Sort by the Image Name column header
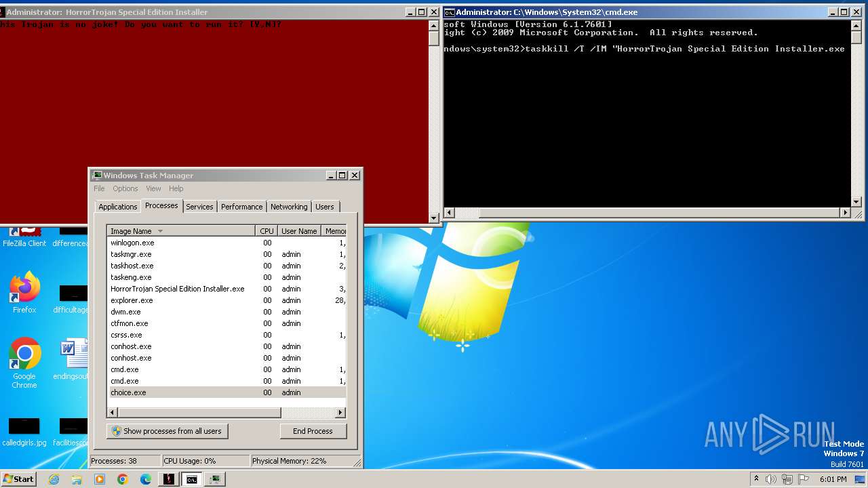 181,231
